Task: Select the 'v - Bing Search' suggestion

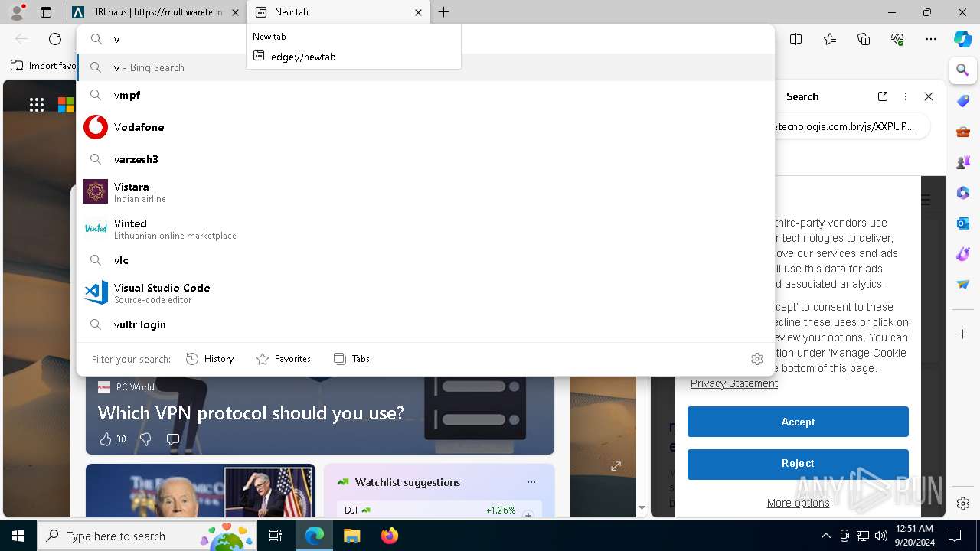Action: [x=426, y=67]
